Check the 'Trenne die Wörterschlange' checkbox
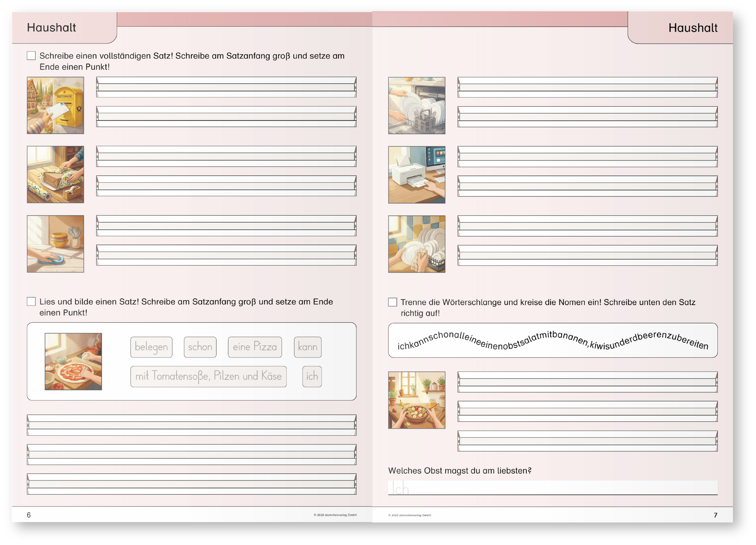The image size is (756, 545). coord(393,302)
